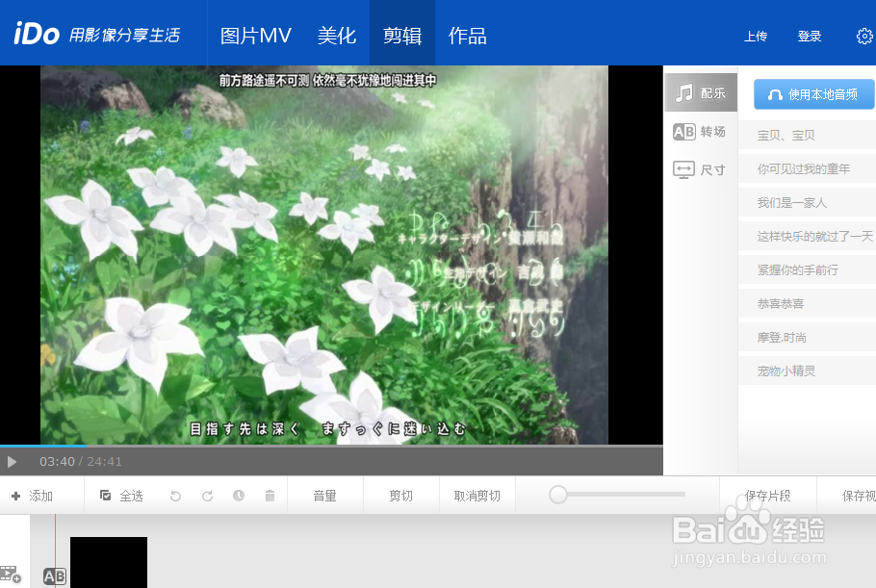Toggle 全选 select all
This screenshot has height=588, width=876.
tap(122, 496)
